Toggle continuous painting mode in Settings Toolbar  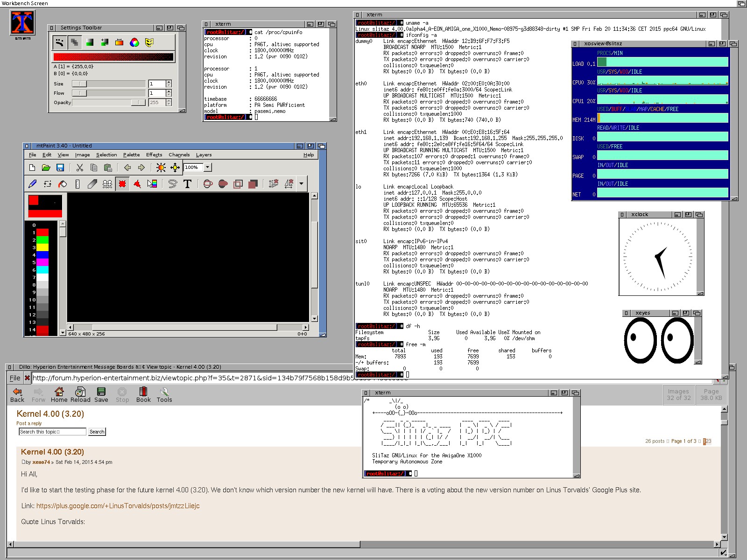(x=59, y=42)
